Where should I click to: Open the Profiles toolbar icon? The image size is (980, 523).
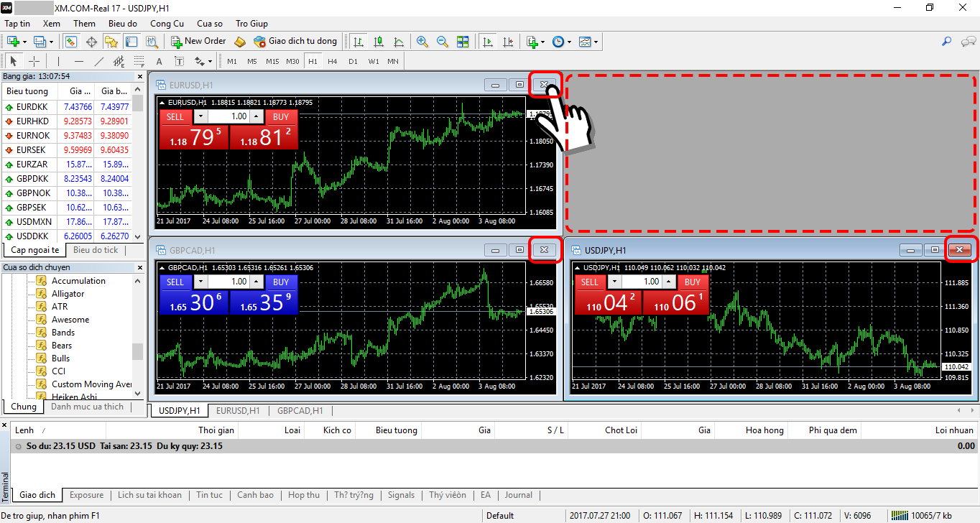click(40, 42)
